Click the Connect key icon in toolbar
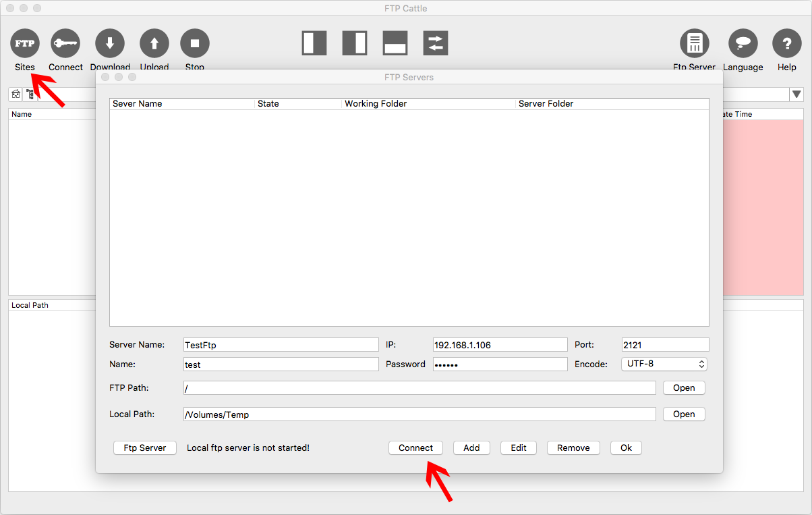 65,43
